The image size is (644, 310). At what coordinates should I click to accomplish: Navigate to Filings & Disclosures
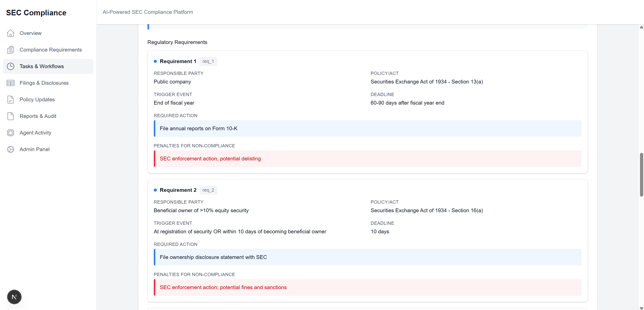tap(44, 83)
